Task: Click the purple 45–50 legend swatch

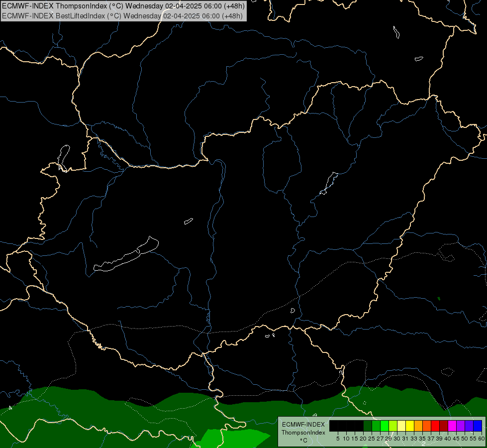Action: click(x=461, y=426)
